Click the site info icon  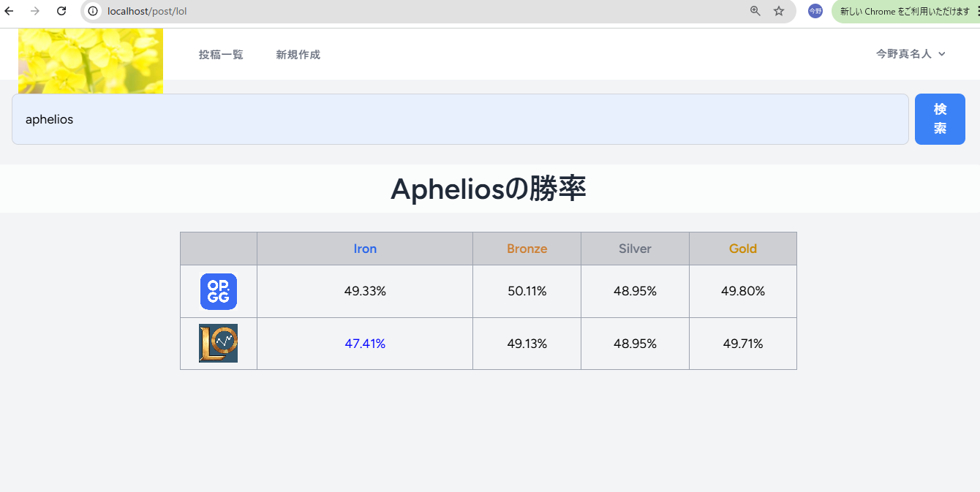(x=93, y=11)
